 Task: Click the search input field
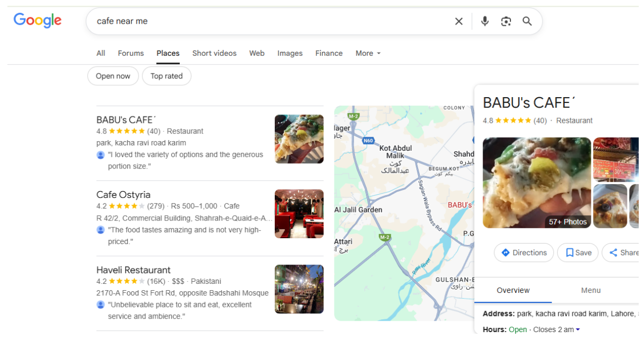[271, 21]
